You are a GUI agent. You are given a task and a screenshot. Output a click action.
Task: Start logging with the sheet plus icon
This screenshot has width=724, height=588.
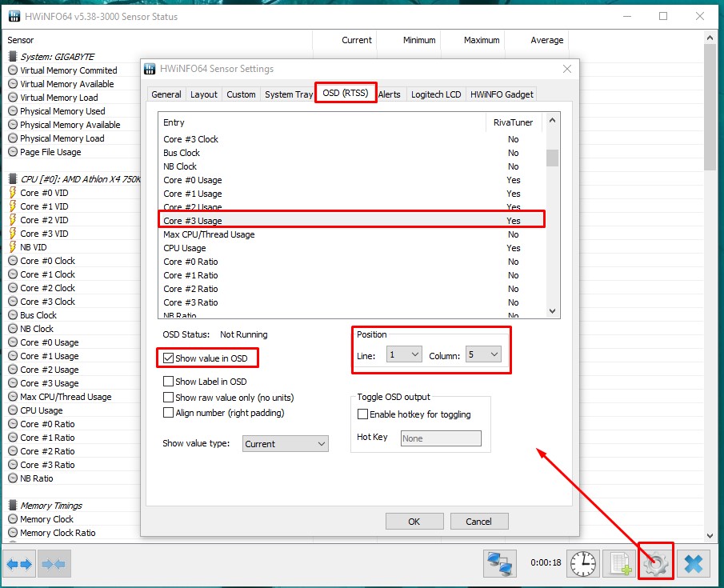(620, 563)
